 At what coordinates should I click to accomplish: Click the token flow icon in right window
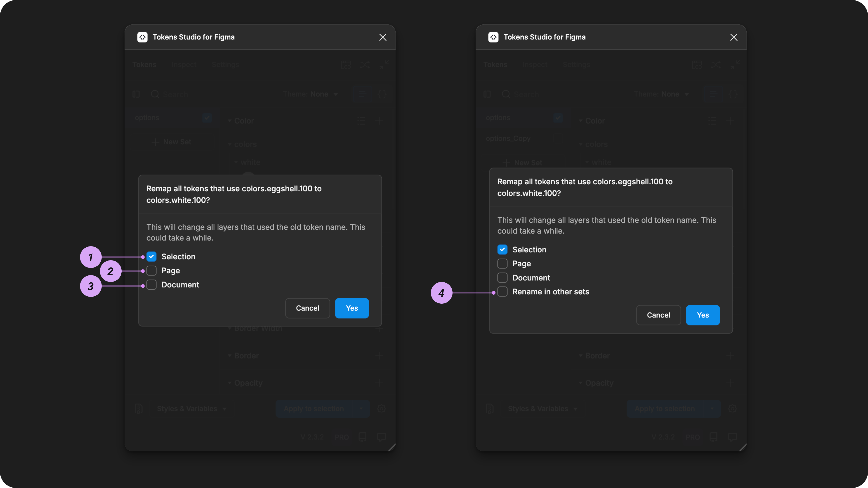697,65
